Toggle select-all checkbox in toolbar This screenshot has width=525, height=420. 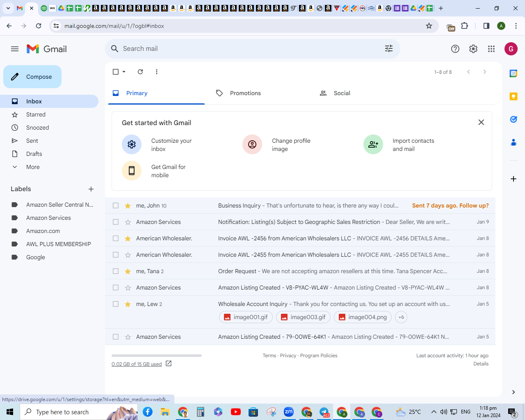(116, 72)
